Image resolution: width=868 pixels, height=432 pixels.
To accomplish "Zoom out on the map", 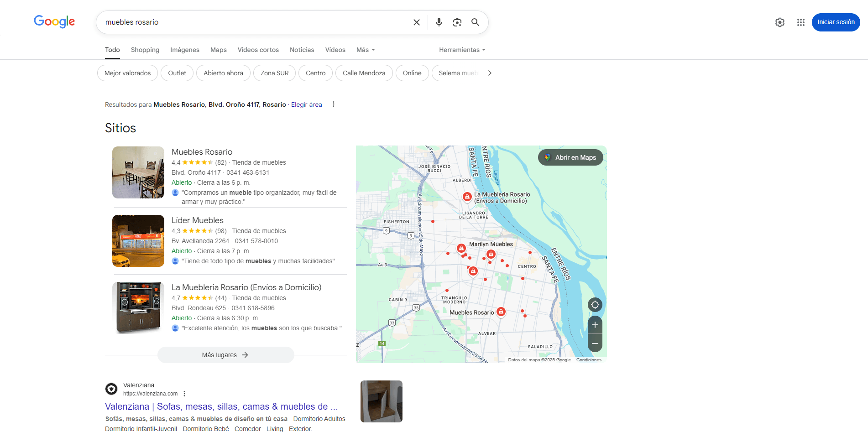I will click(x=595, y=344).
